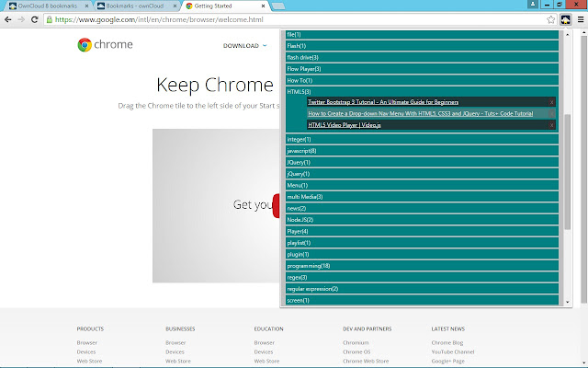Open the Chrome OS link
588x368 pixels.
(356, 351)
